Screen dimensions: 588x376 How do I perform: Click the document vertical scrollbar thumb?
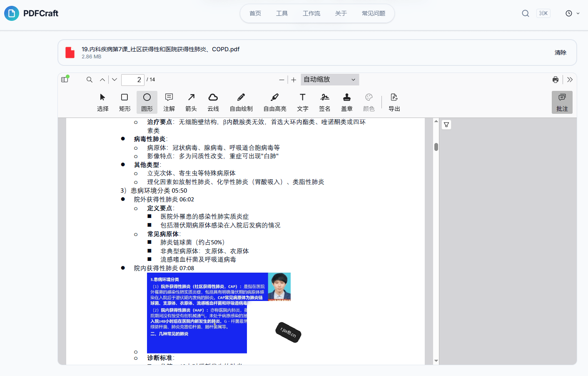(x=436, y=147)
